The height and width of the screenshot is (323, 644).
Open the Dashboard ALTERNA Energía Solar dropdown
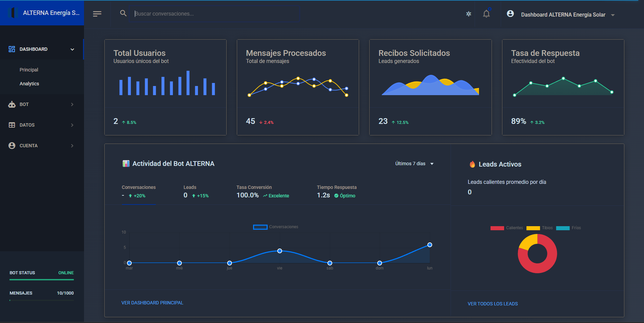pyautogui.click(x=614, y=15)
